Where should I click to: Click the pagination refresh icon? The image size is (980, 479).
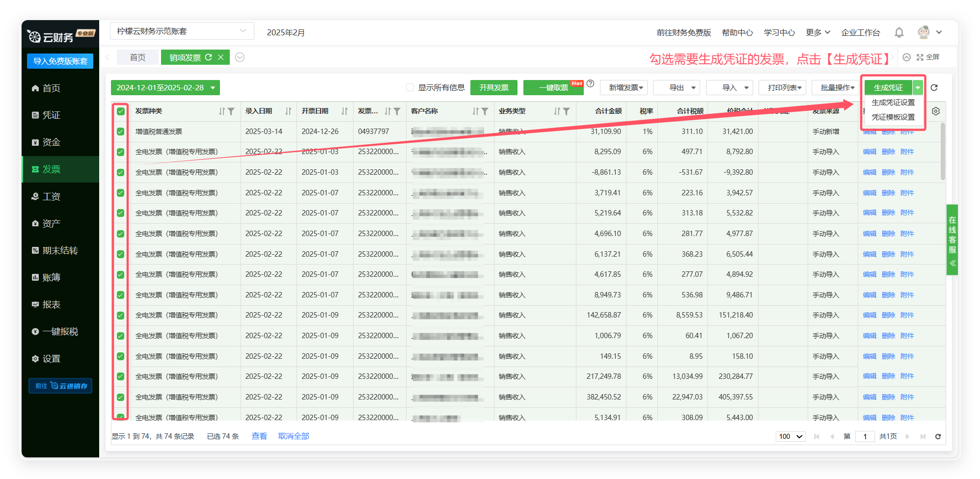coord(938,436)
